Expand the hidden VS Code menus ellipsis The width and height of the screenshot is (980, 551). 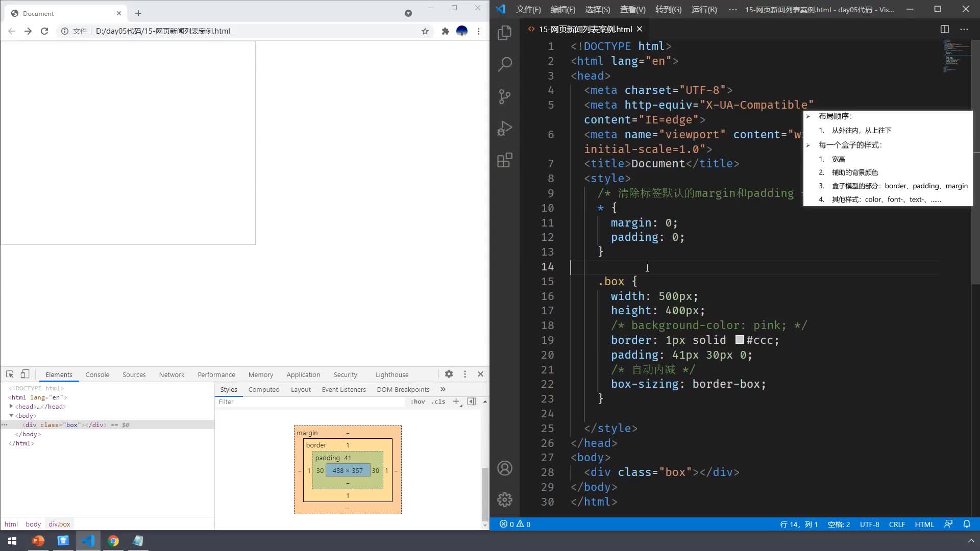[x=733, y=9]
